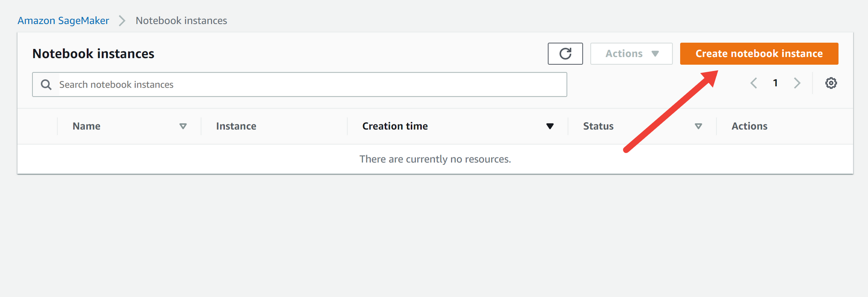Sort by Name column arrow
Viewport: 868px width, 297px height.
tap(183, 126)
